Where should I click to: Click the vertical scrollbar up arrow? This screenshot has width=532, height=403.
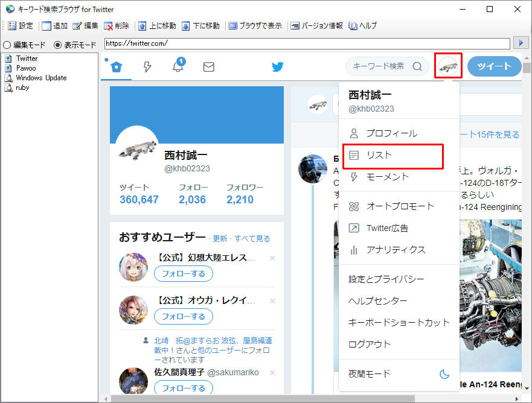pos(527,58)
